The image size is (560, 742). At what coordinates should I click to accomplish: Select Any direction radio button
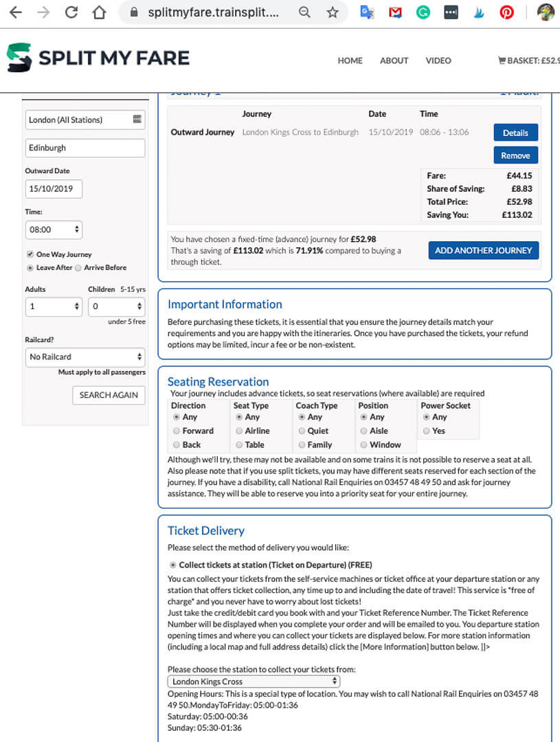(x=177, y=417)
